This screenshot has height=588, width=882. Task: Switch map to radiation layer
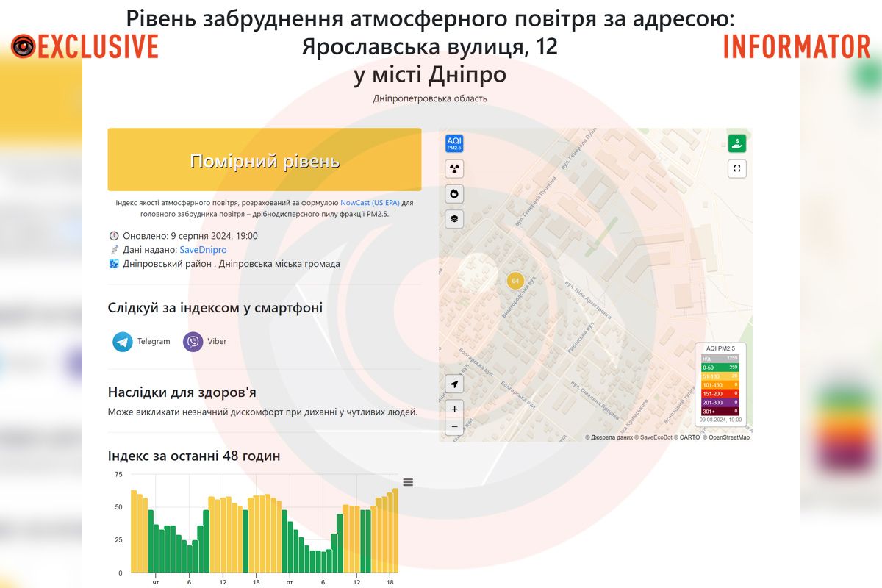point(454,169)
